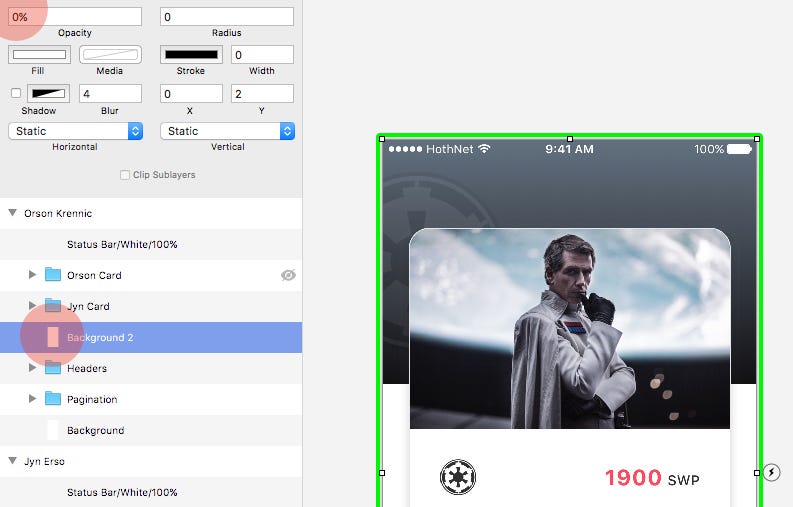Click the SWP currency label

tap(684, 480)
